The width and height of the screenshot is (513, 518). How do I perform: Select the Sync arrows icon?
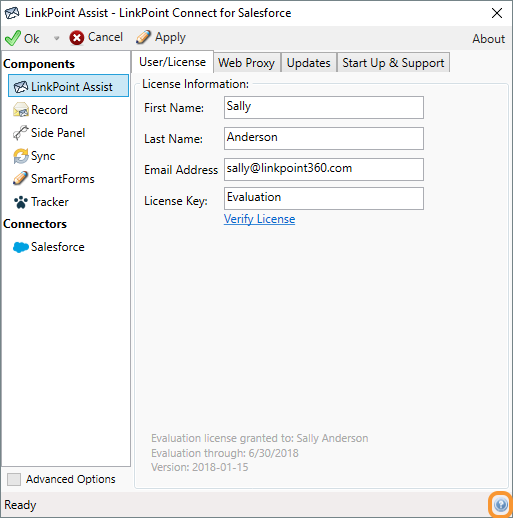[x=21, y=156]
